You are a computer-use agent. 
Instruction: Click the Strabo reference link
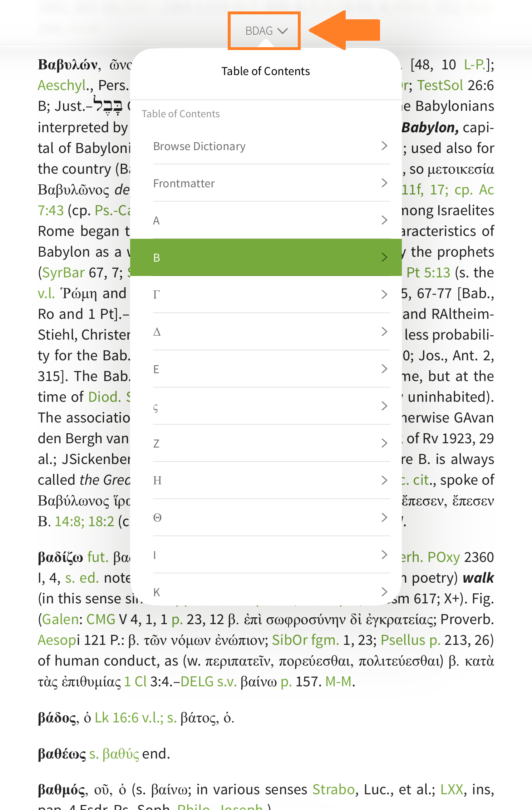click(333, 789)
